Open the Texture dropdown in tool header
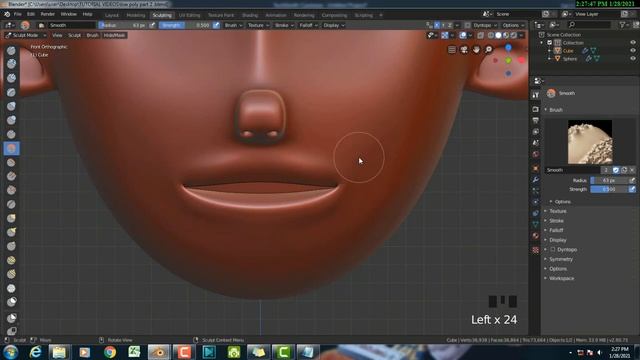 click(258, 25)
